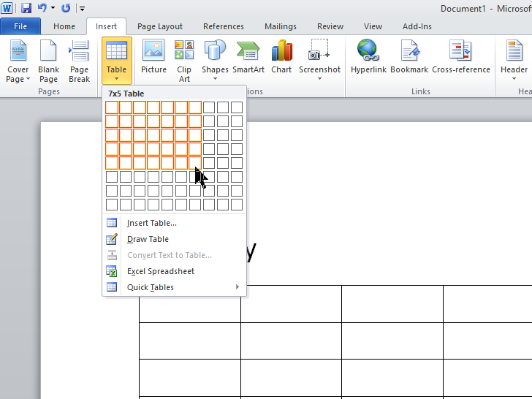This screenshot has height=399, width=532.
Task: Insert a Cover Page
Action: [x=18, y=61]
